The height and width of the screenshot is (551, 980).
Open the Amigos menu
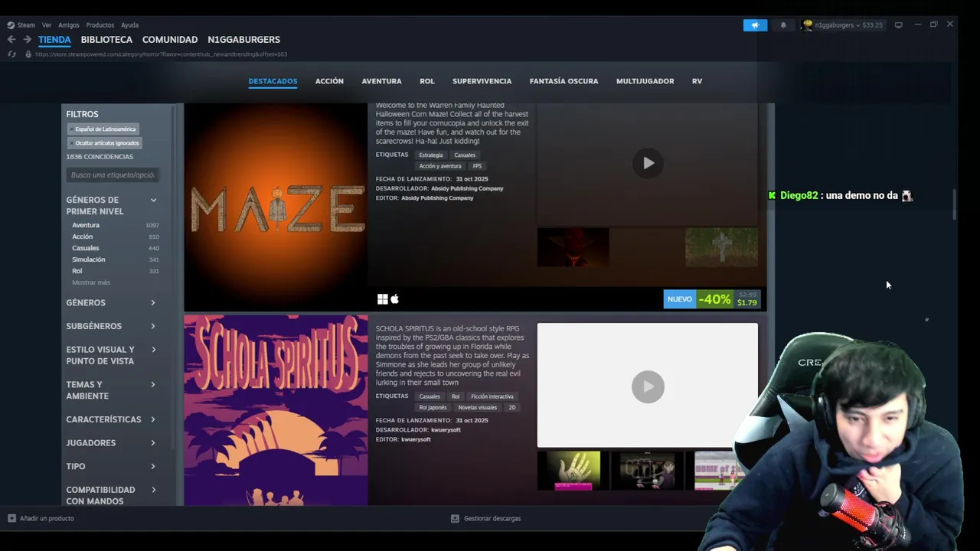(69, 25)
